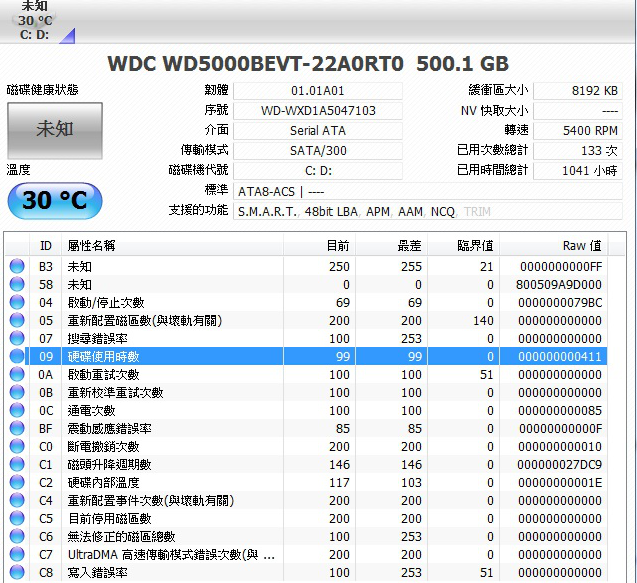
Task: Click the power on count field 133 次
Action: tap(578, 151)
